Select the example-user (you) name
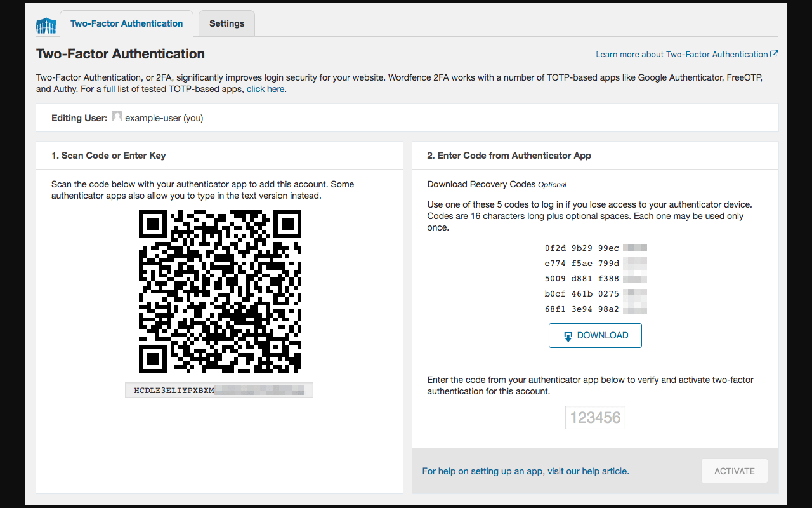 click(164, 118)
